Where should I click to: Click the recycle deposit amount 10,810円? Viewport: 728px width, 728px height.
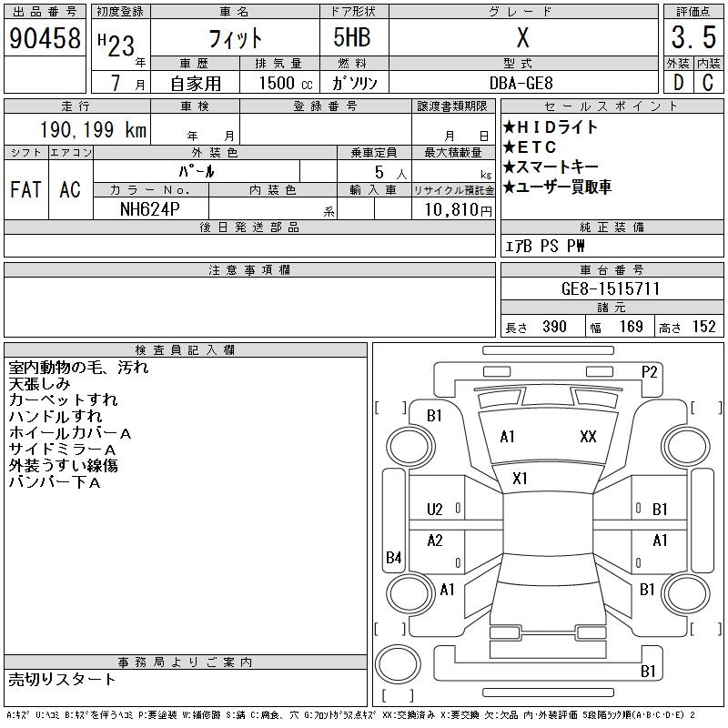(x=453, y=209)
